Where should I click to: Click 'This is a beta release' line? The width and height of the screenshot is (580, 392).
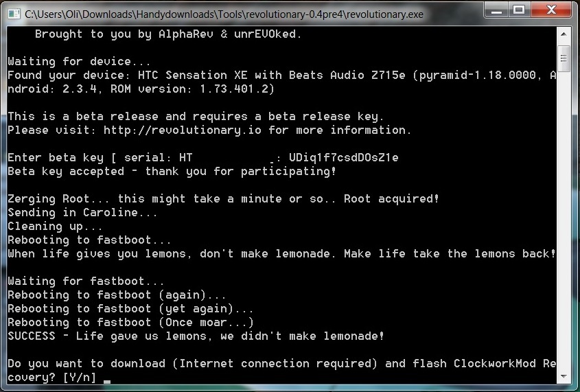tap(196, 117)
